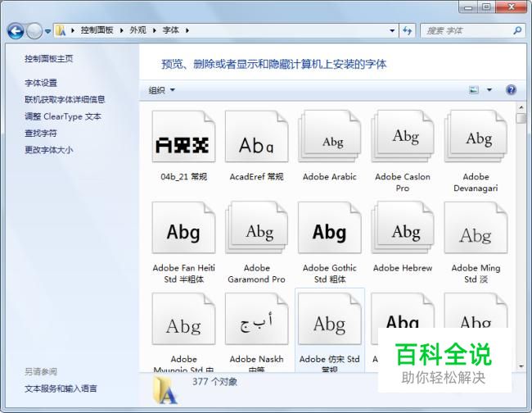Select the Adobe Ming Std 淡 font icon
Screen dimensions: 532x413
(476, 228)
